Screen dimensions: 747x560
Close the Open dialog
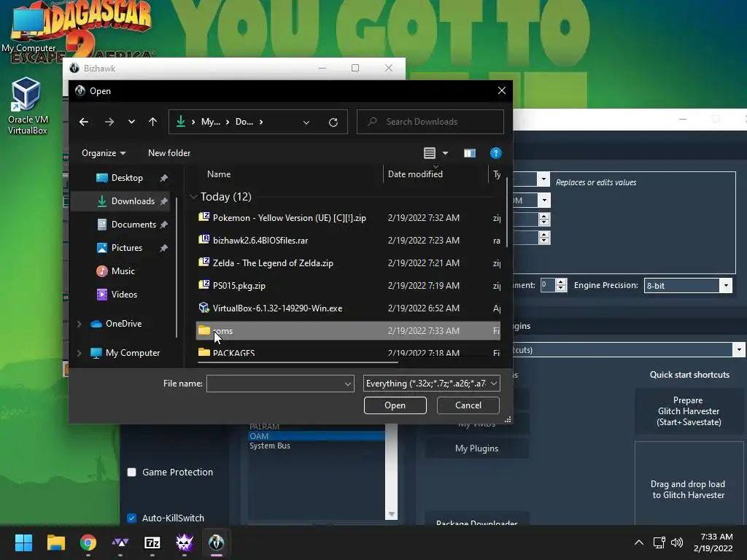(502, 90)
